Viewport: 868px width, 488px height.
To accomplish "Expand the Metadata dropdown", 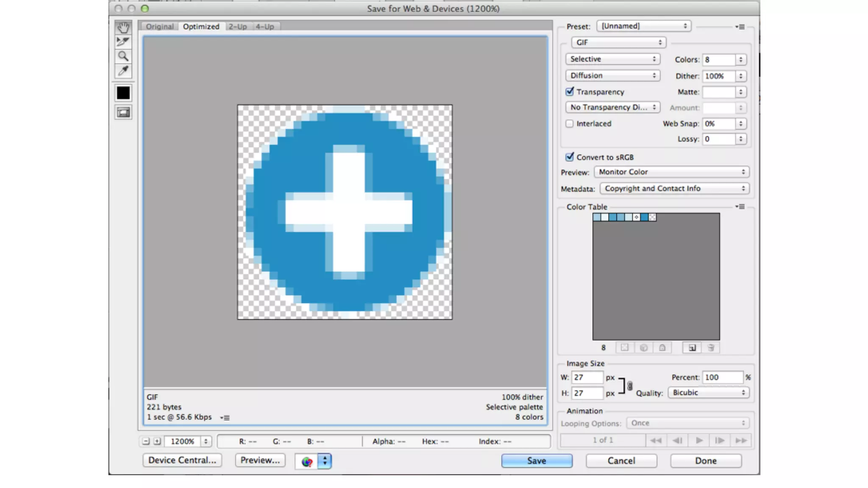I will point(674,189).
